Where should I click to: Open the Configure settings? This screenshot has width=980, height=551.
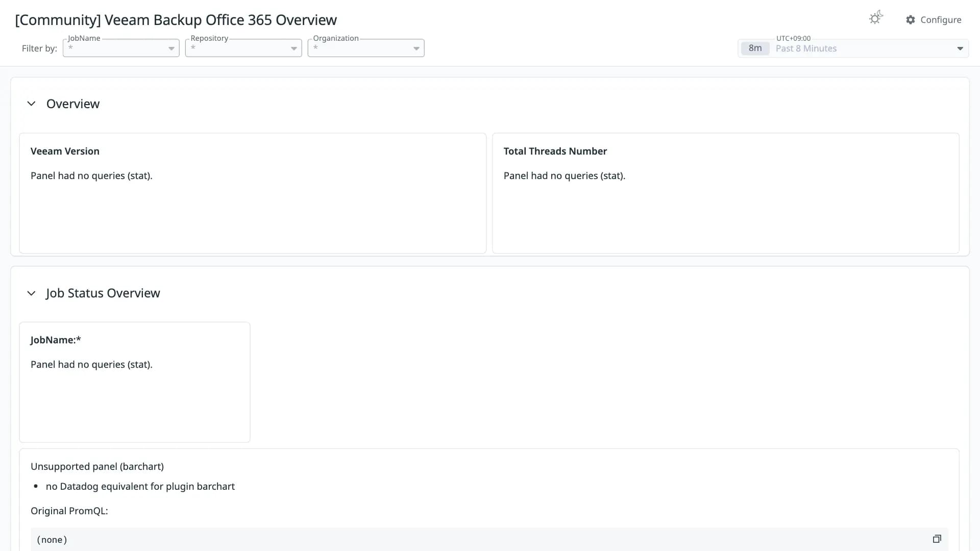(x=934, y=19)
